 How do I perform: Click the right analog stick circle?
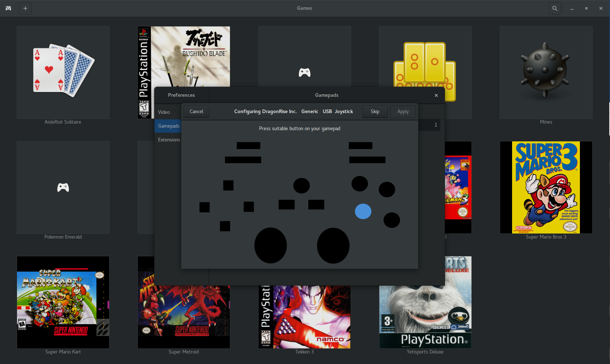pyautogui.click(x=333, y=245)
